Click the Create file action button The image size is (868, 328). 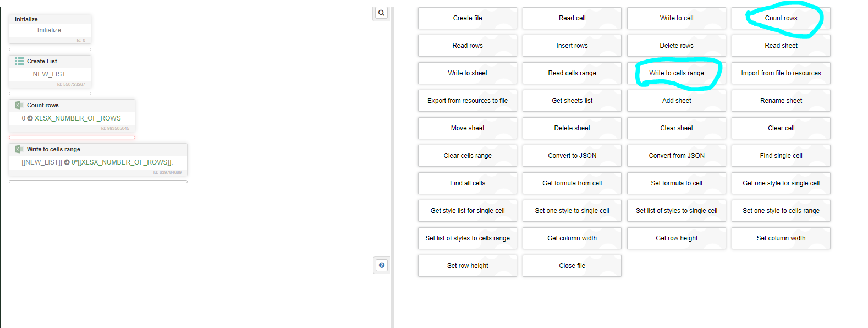tap(467, 18)
